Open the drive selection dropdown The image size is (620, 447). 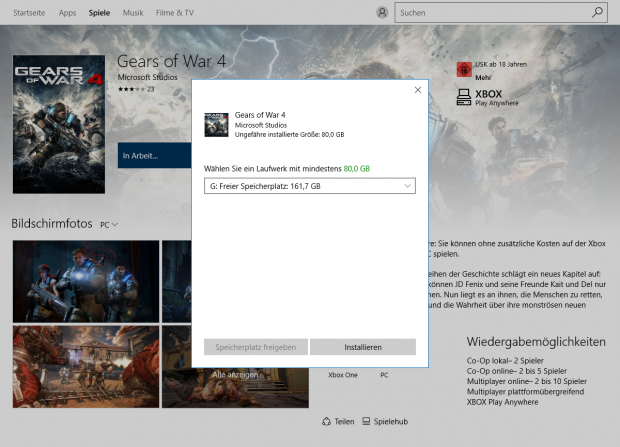(310, 186)
